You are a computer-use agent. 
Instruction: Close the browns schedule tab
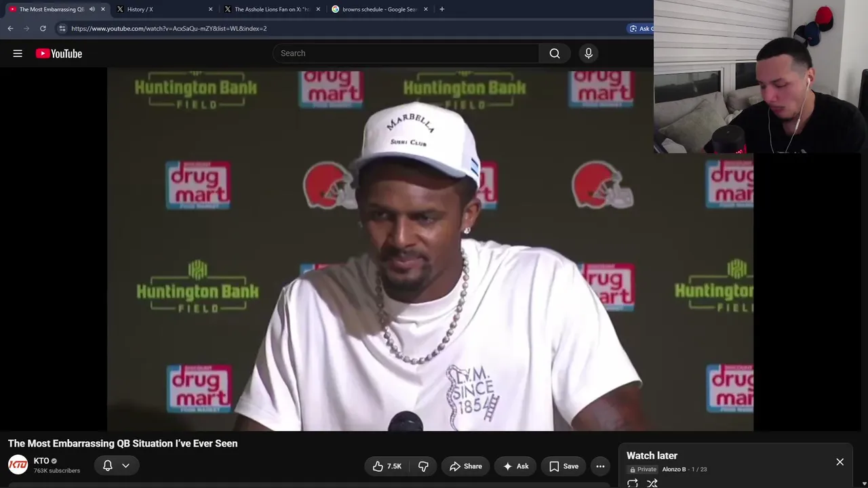pos(426,9)
